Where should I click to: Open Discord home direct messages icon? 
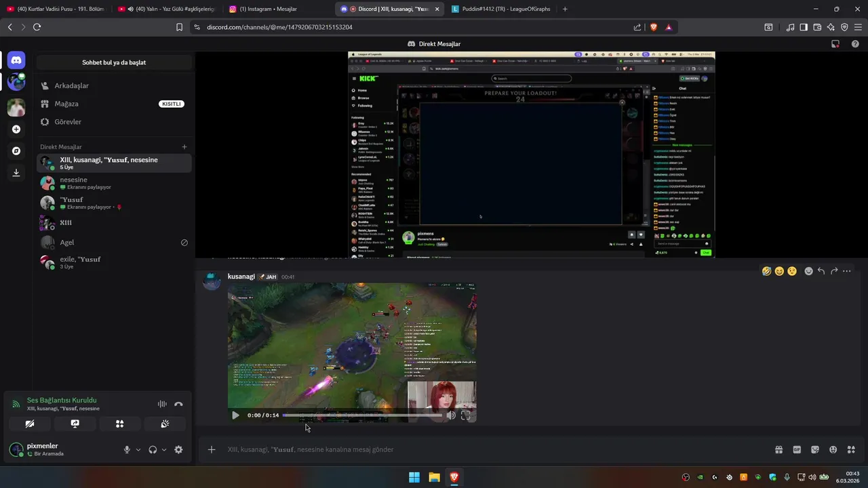tap(16, 60)
